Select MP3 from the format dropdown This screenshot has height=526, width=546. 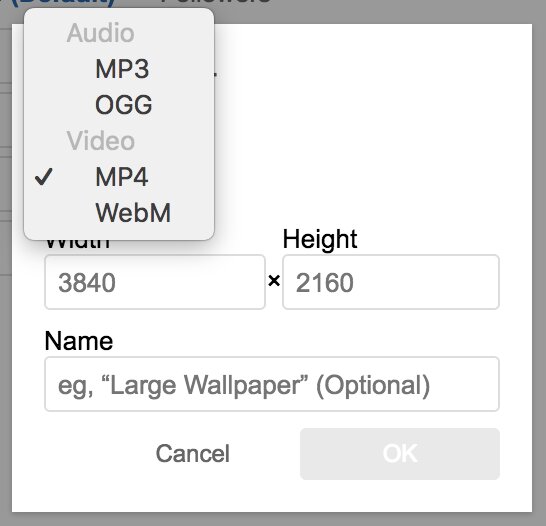click(x=119, y=69)
